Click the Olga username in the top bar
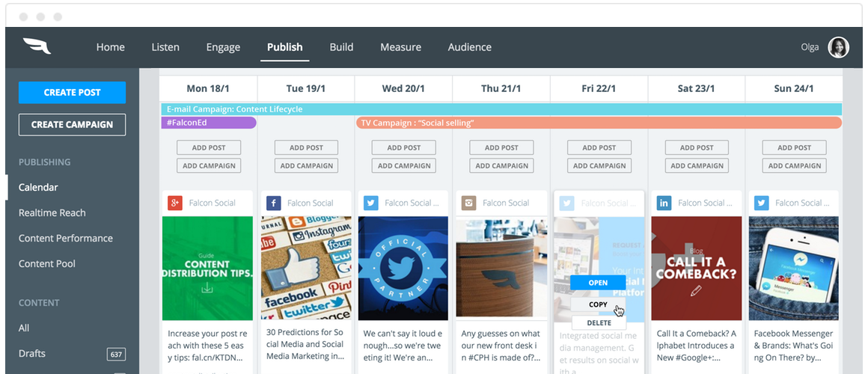This screenshot has width=868, height=374. point(810,48)
